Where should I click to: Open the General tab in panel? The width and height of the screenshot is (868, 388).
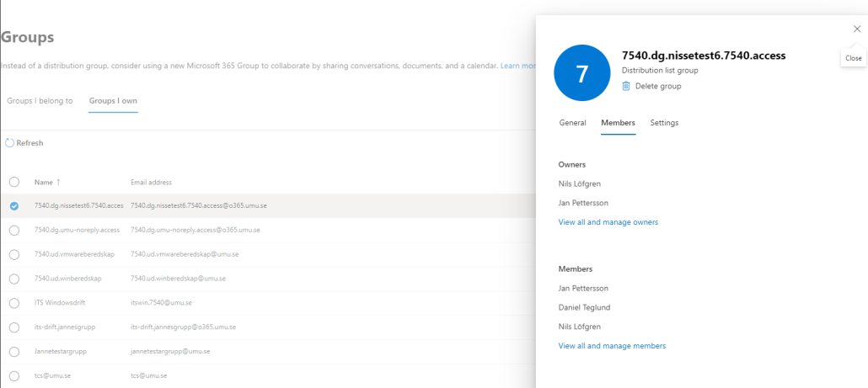click(x=572, y=123)
